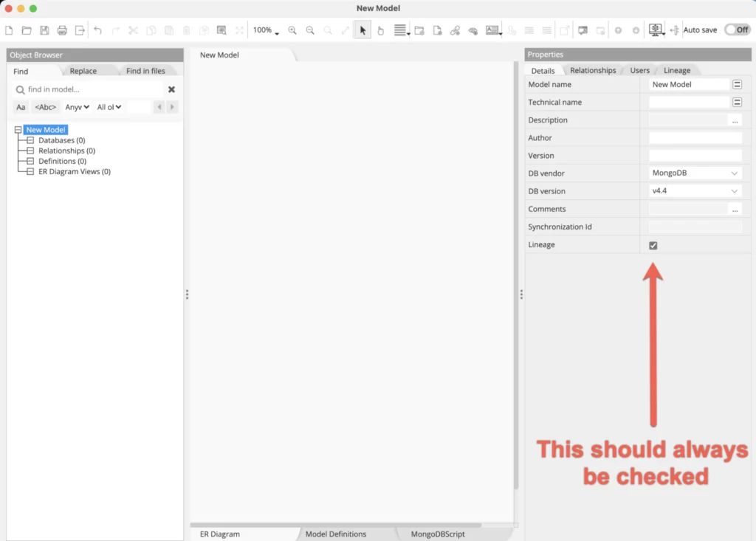Open the Anywhere search scope dropdown

coord(77,107)
